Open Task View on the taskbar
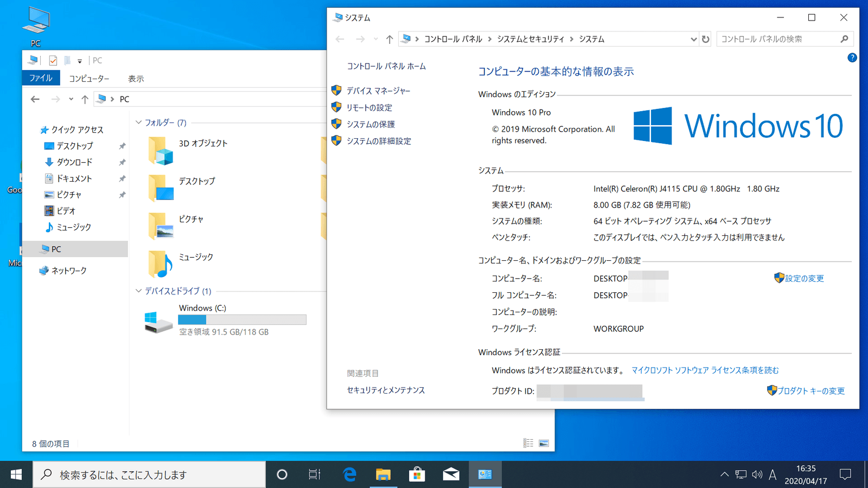This screenshot has height=488, width=868. (x=315, y=474)
